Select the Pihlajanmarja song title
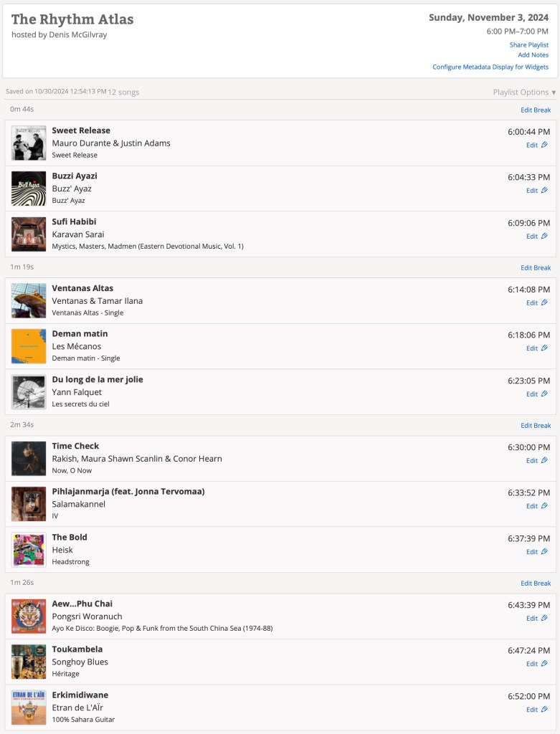 tap(128, 492)
